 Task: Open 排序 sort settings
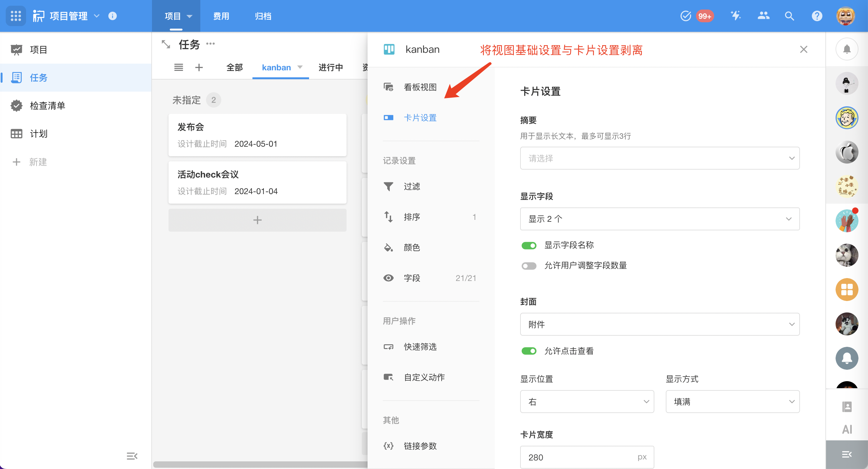click(431, 217)
